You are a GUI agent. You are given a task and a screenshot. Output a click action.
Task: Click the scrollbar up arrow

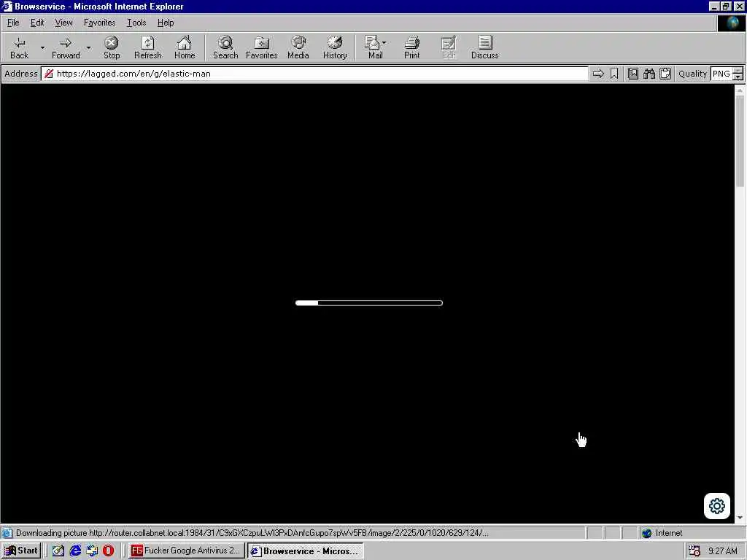740,90
